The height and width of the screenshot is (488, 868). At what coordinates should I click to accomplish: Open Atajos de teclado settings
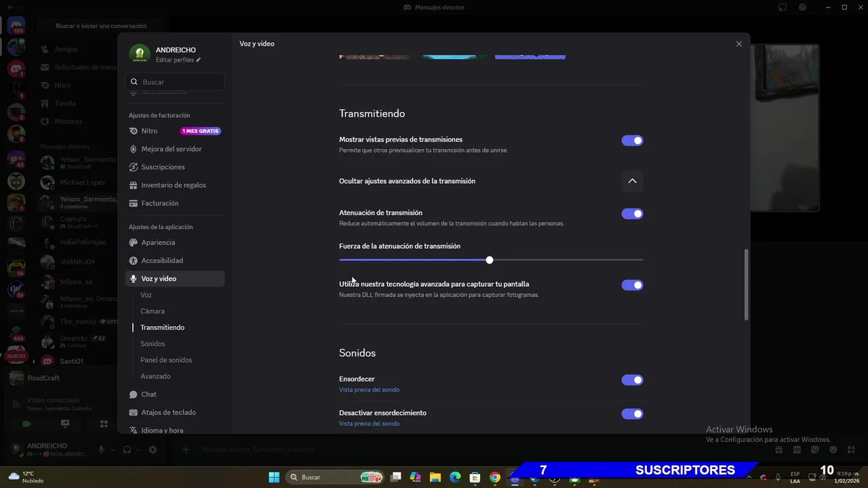(175, 412)
